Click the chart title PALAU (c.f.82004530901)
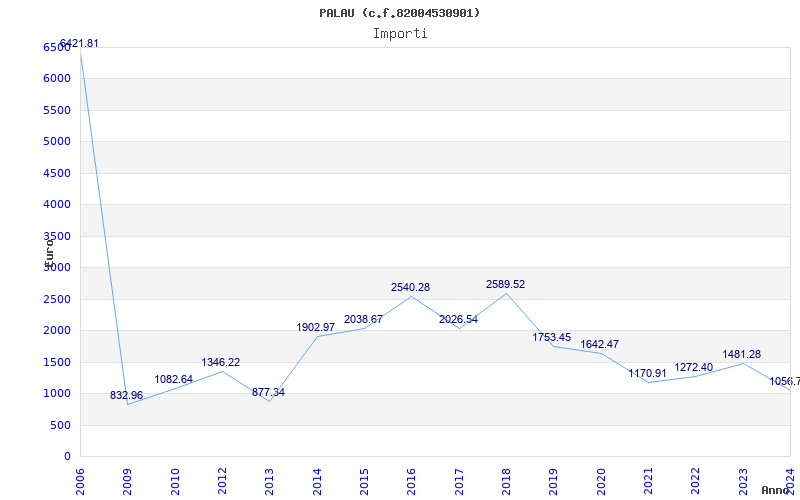Viewport: 800px width, 500px height. click(399, 13)
